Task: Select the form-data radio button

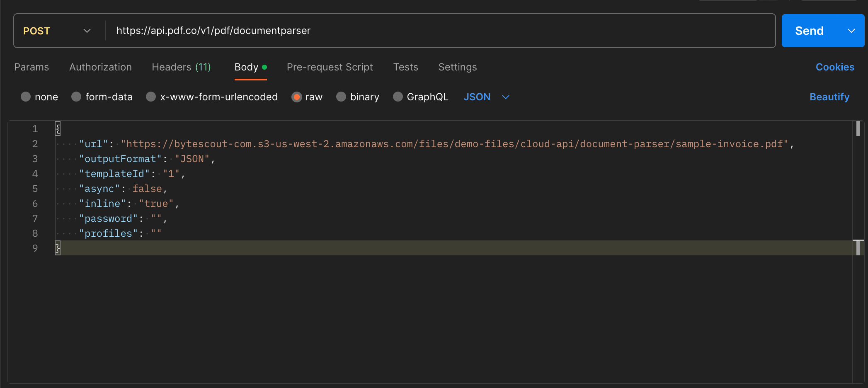Action: [76, 97]
